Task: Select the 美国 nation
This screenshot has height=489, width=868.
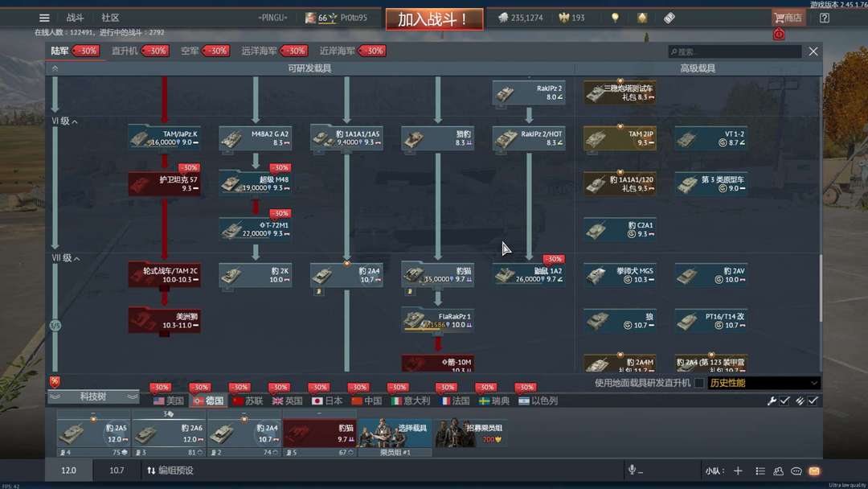Action: coord(168,401)
